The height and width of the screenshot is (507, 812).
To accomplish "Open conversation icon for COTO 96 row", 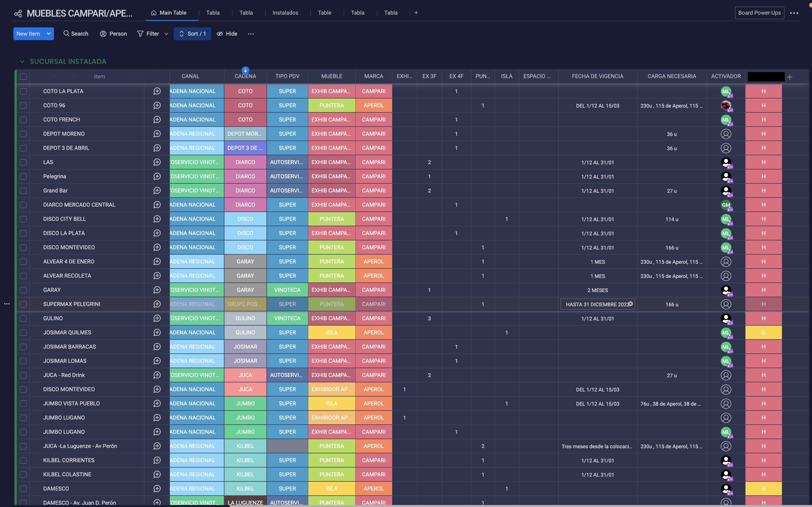I will pyautogui.click(x=157, y=105).
